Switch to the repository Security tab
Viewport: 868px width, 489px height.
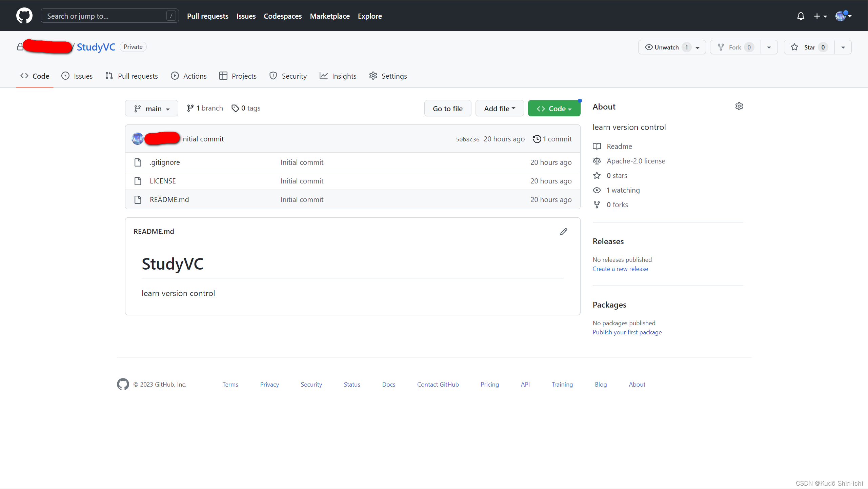[x=288, y=76]
